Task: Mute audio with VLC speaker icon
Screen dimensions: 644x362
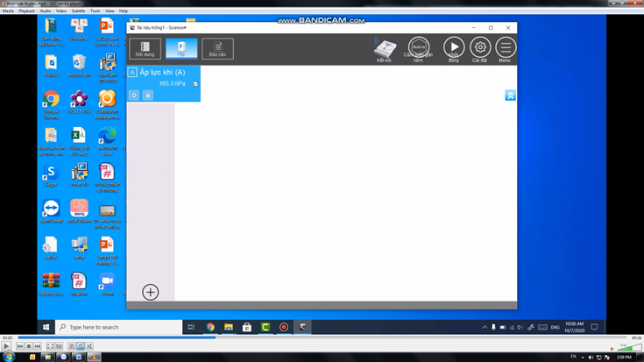Action: (612, 349)
